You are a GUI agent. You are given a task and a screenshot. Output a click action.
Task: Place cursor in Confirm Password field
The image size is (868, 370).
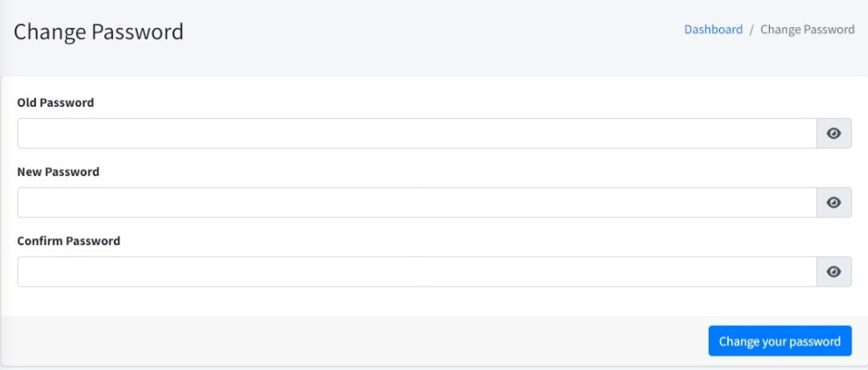[417, 272]
